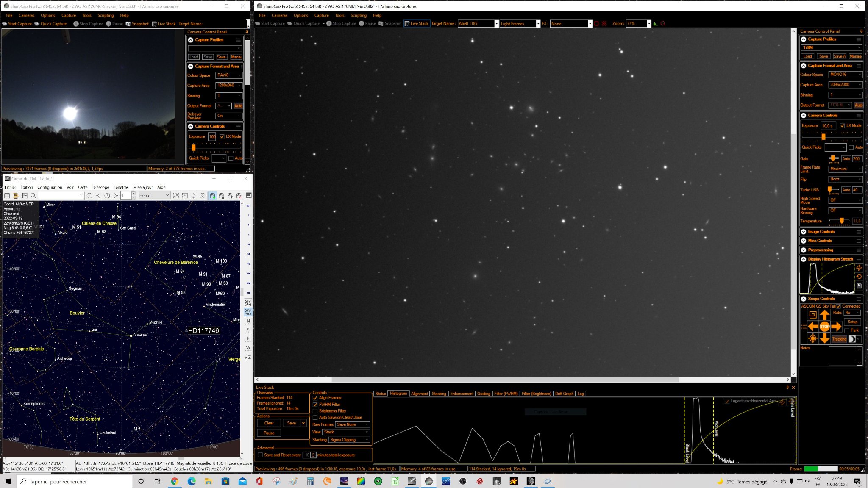Toggle the Connected checkbox for the ASCOM telescope
868x488 pixels.
[838, 306]
